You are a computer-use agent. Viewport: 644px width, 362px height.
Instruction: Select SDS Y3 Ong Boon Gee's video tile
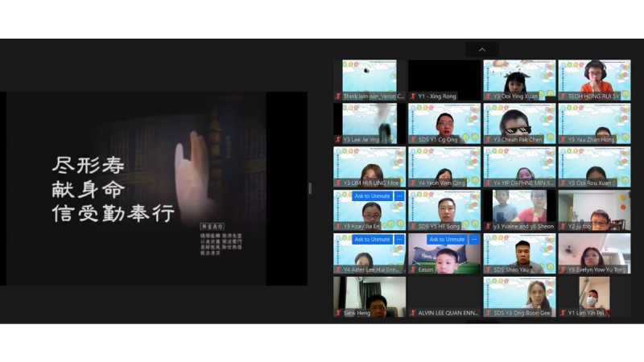(x=519, y=294)
